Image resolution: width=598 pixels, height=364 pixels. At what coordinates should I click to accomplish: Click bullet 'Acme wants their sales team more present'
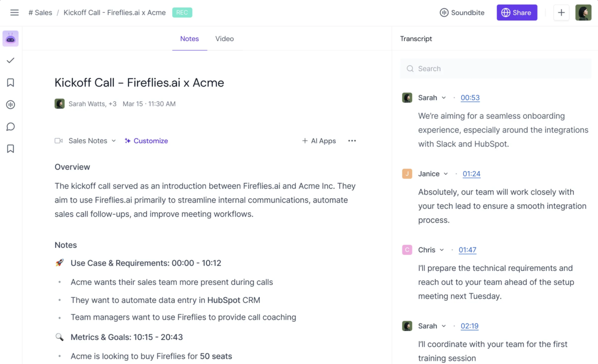(172, 282)
